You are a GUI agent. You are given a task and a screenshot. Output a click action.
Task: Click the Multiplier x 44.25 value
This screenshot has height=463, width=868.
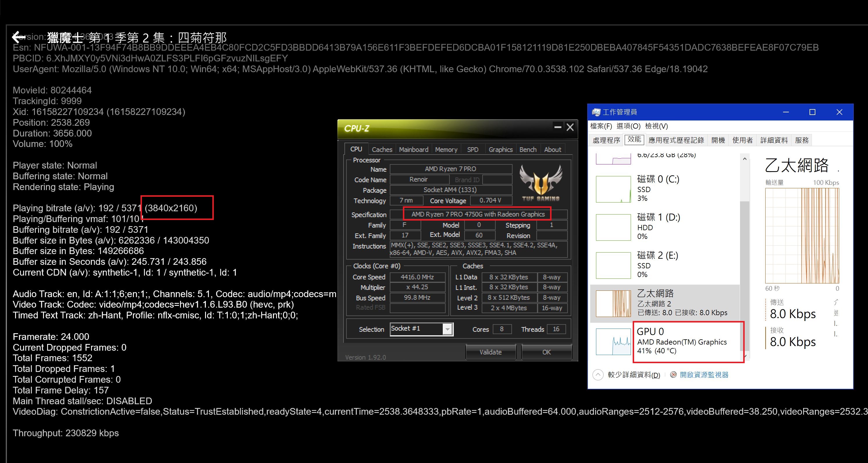(x=417, y=287)
